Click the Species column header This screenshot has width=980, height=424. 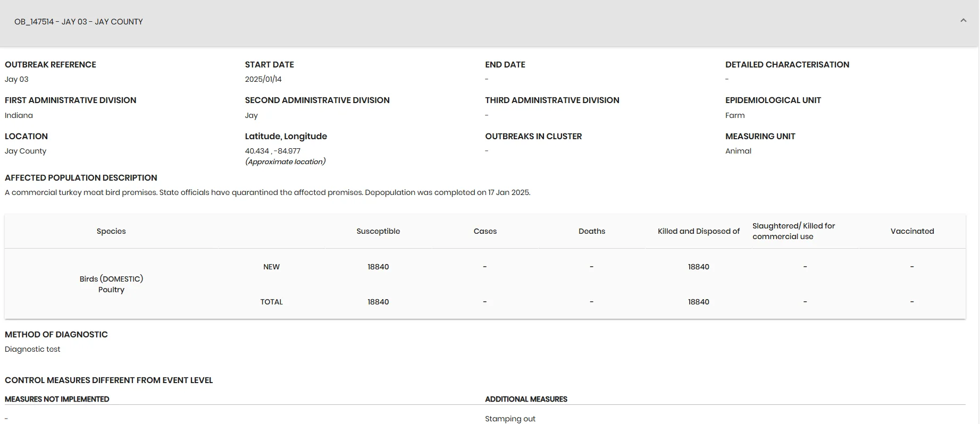tap(111, 231)
